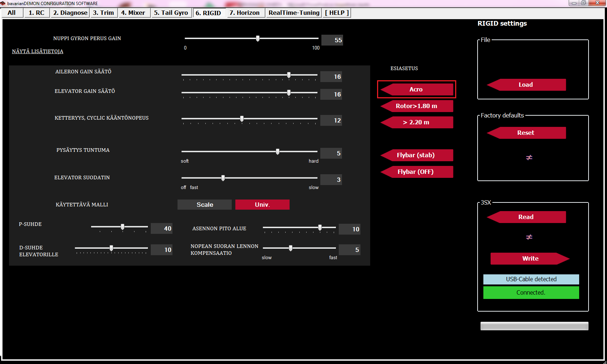The image size is (607, 364).
Task: Click the KETTERYYS value field 12
Action: click(331, 120)
